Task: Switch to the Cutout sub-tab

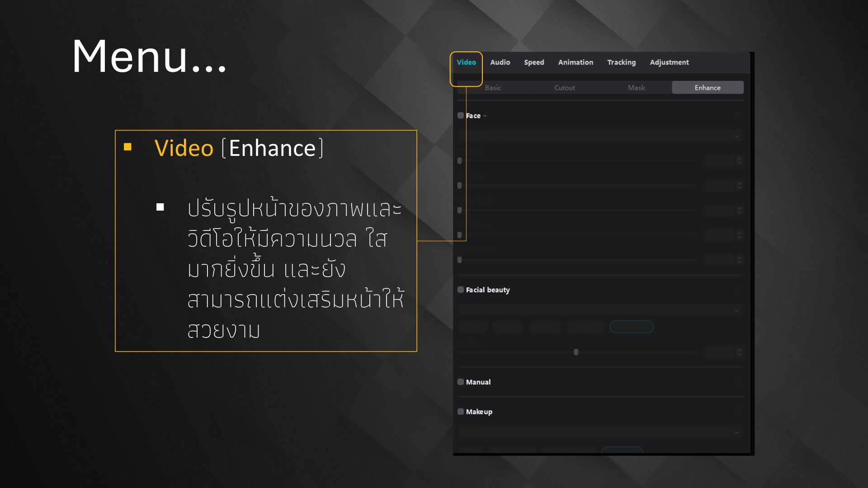Action: [565, 88]
